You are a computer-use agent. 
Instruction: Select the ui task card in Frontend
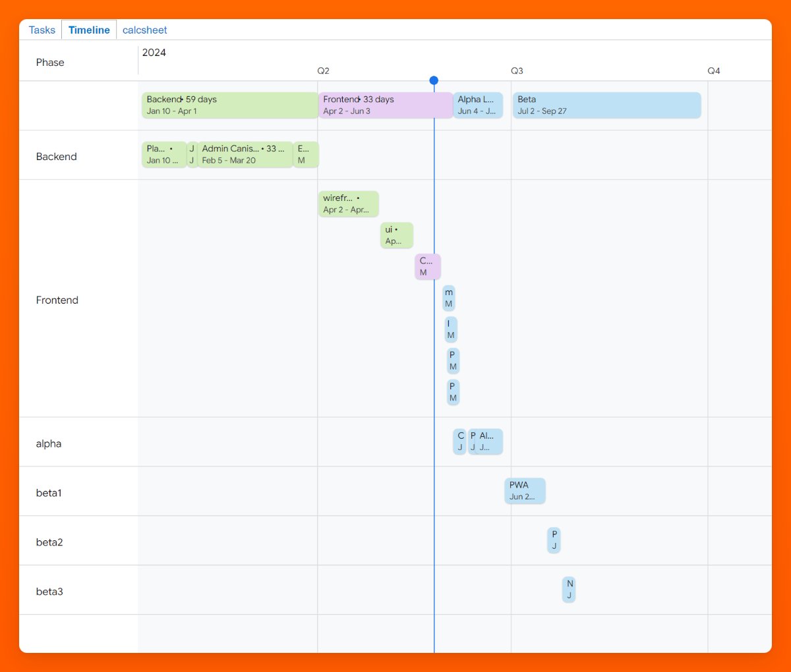tap(396, 235)
